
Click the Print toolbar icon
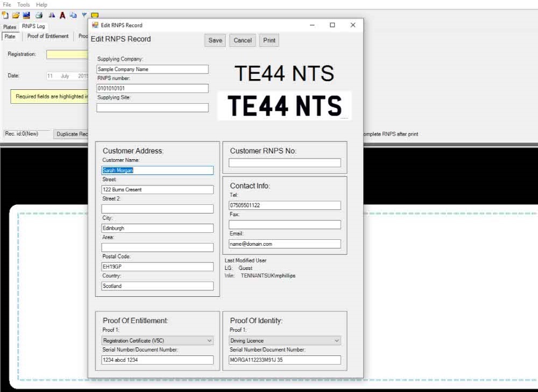click(x=39, y=15)
